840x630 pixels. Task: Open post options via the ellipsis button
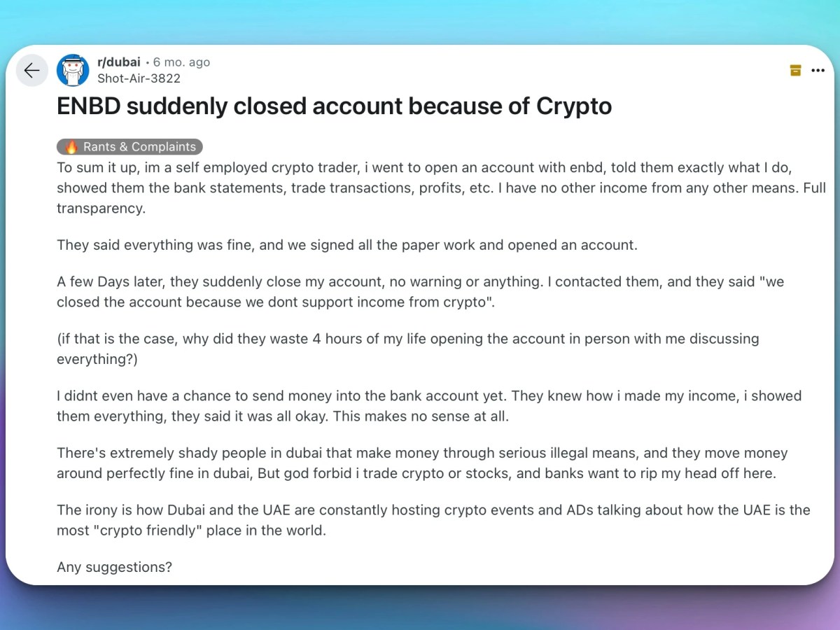click(x=818, y=70)
